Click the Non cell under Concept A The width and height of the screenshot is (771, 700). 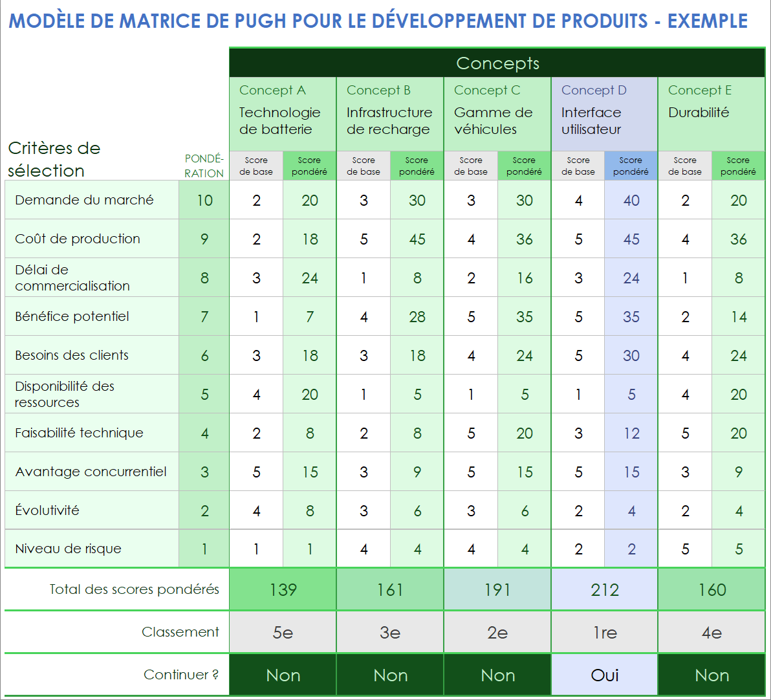(x=283, y=674)
